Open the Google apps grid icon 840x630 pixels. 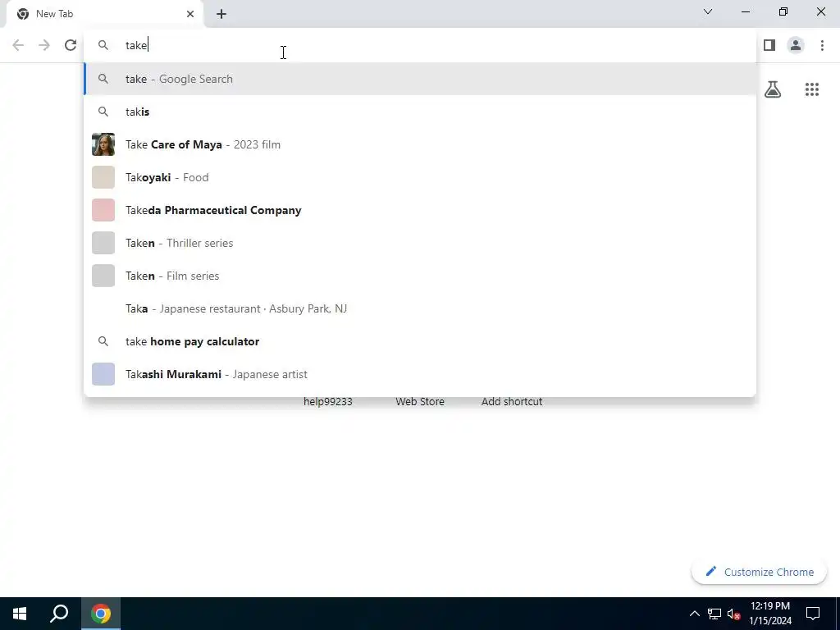(812, 89)
